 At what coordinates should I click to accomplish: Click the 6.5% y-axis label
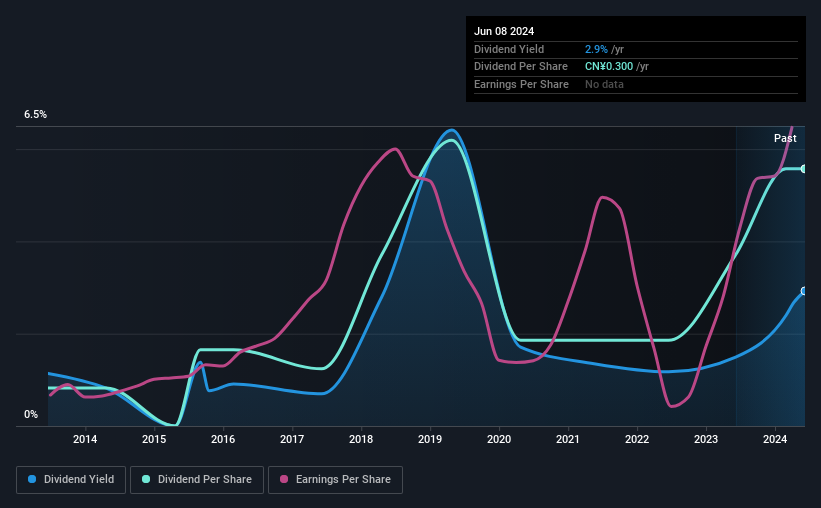pyautogui.click(x=35, y=114)
